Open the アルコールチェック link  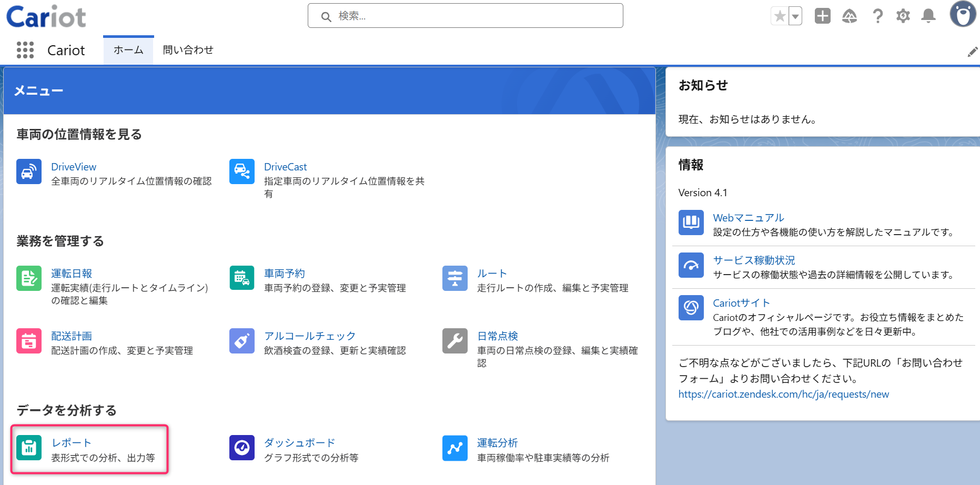tap(310, 336)
